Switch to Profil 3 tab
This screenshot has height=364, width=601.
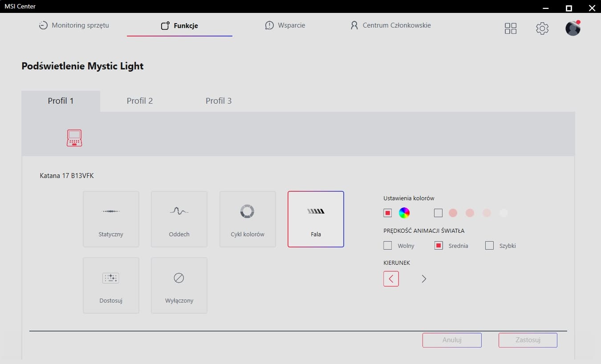click(x=219, y=101)
